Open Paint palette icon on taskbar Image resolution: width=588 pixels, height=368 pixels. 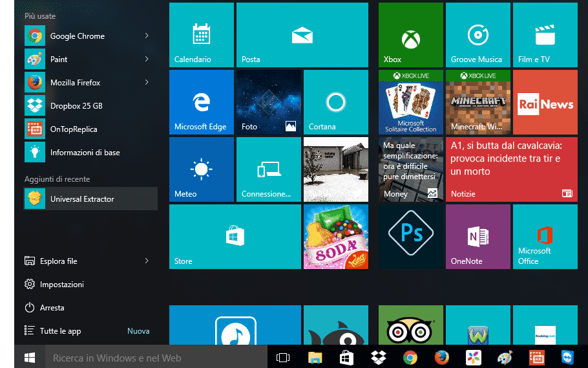click(505, 358)
